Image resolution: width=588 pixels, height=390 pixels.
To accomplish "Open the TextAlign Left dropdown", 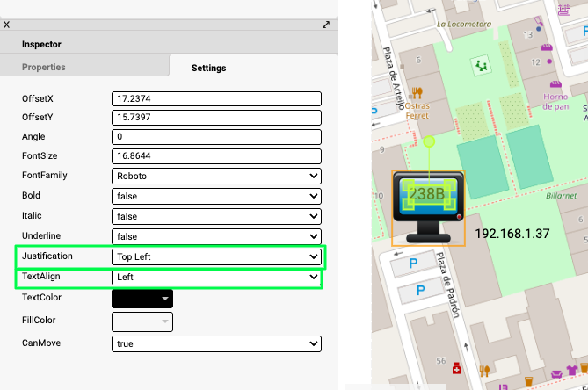I will pyautogui.click(x=216, y=277).
